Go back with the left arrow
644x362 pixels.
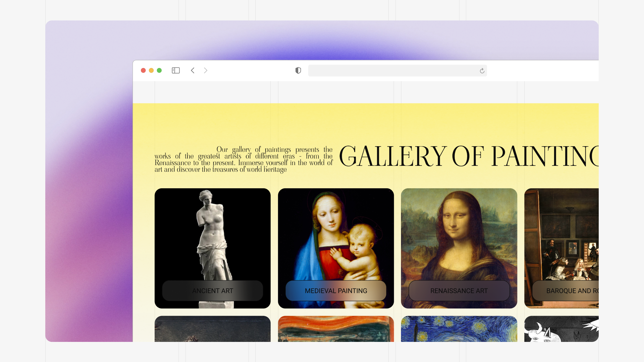[193, 70]
